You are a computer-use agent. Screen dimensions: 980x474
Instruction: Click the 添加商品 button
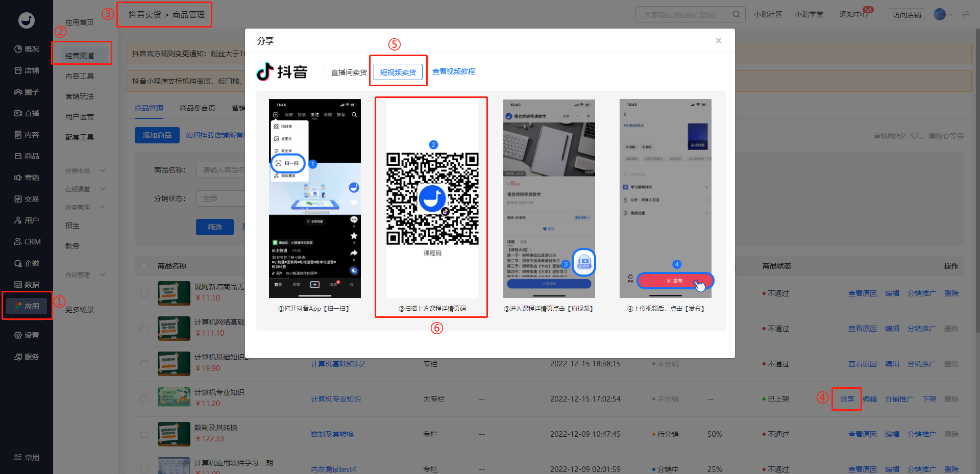click(157, 135)
